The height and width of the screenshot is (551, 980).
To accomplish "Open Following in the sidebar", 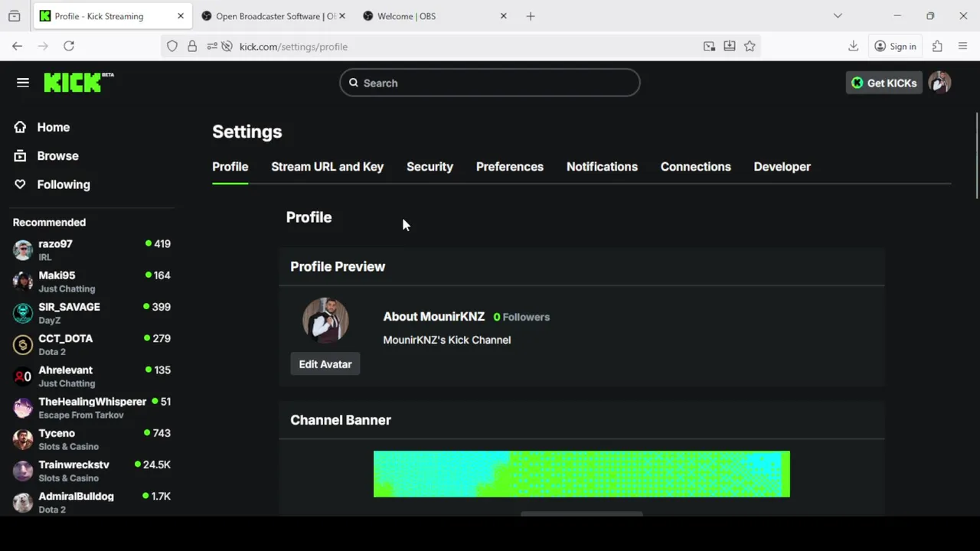I will click(x=64, y=184).
